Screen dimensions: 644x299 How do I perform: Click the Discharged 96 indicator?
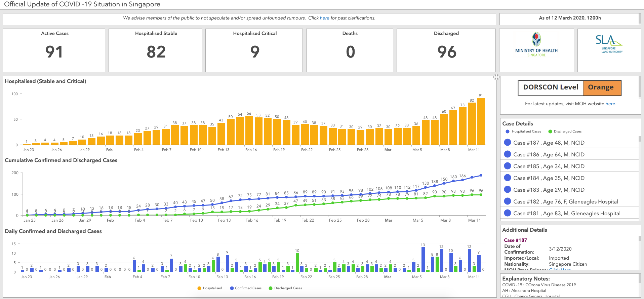tap(446, 50)
